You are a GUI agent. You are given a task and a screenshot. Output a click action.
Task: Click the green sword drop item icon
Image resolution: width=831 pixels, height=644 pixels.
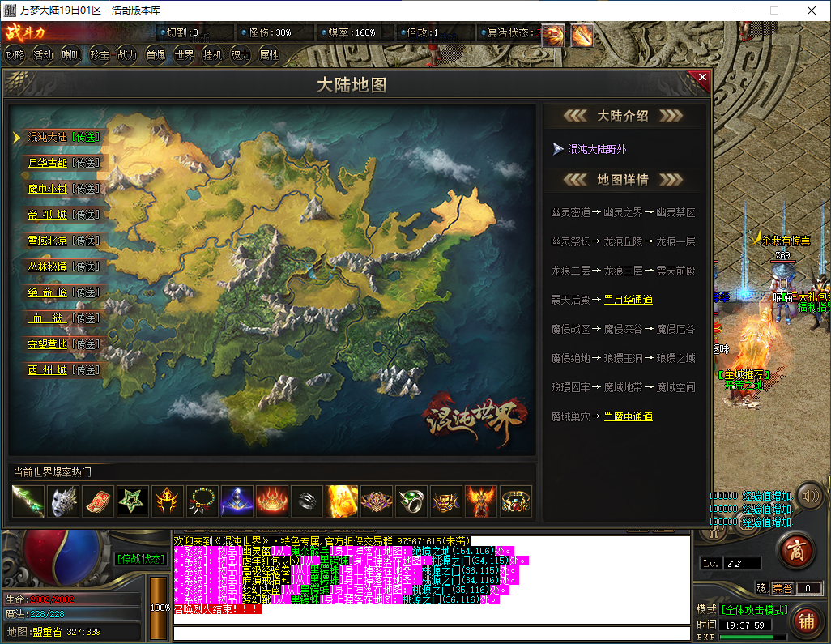point(28,501)
